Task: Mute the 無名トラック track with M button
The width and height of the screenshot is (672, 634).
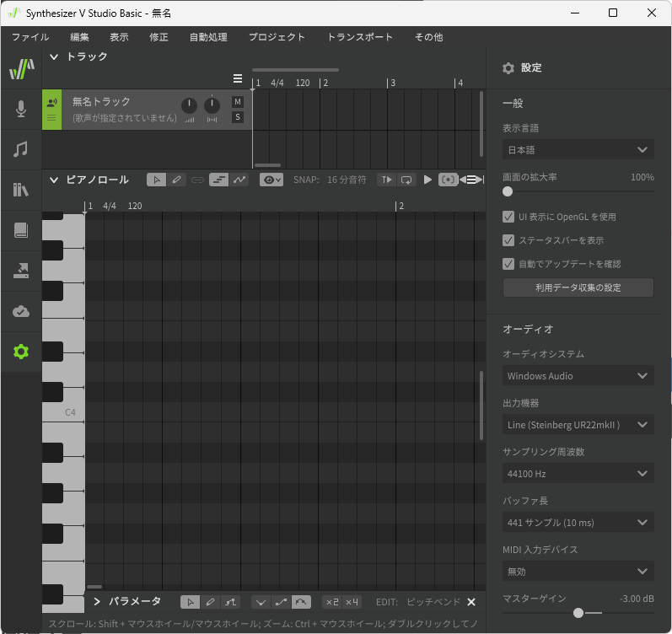Action: pyautogui.click(x=238, y=102)
